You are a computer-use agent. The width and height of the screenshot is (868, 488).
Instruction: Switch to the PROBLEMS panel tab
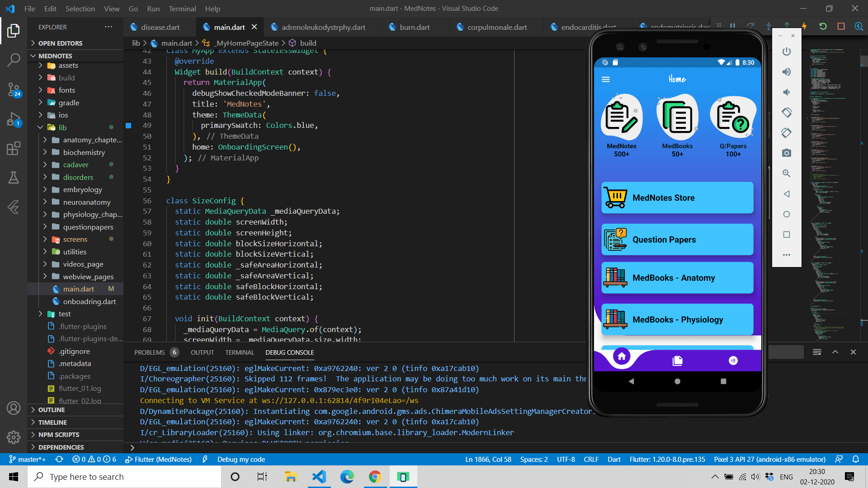click(149, 352)
